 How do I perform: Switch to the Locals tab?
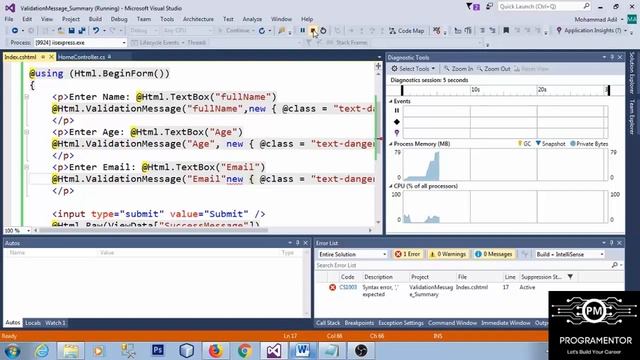tap(33, 323)
